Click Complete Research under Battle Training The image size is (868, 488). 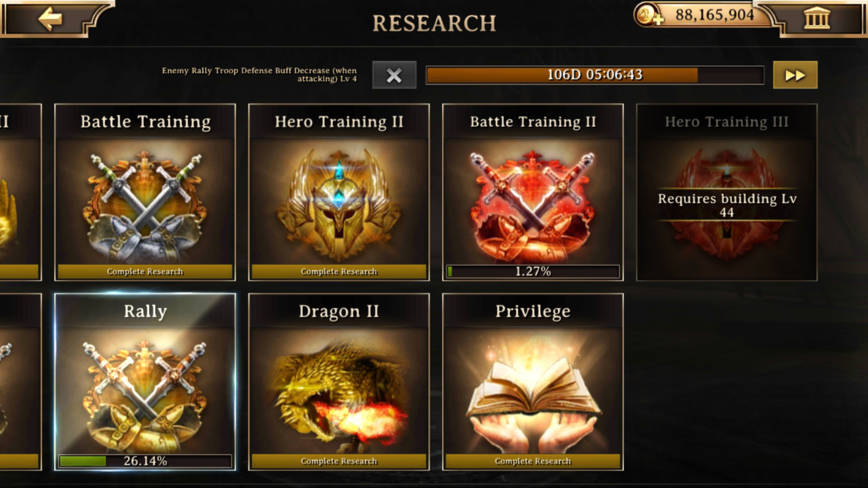145,271
